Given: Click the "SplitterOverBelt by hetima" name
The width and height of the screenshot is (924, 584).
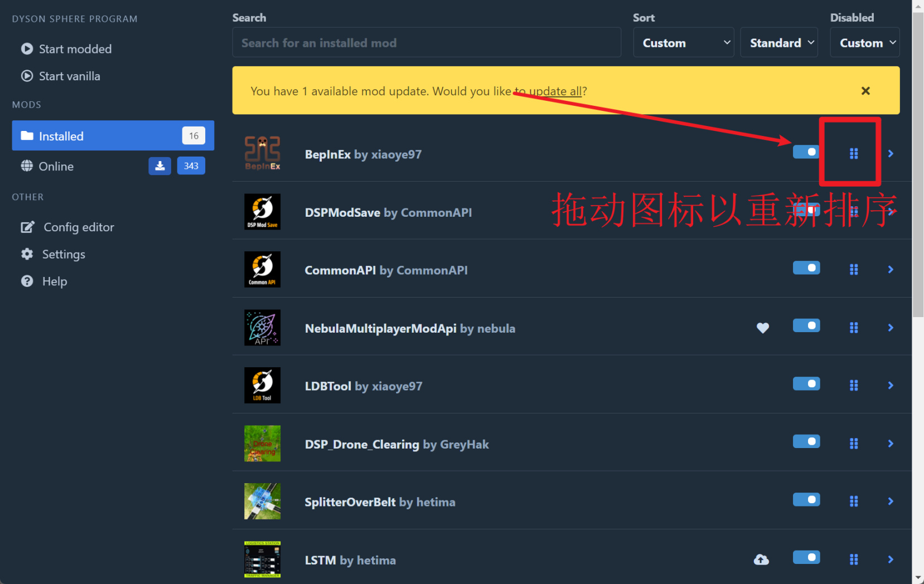Looking at the screenshot, I should (380, 502).
